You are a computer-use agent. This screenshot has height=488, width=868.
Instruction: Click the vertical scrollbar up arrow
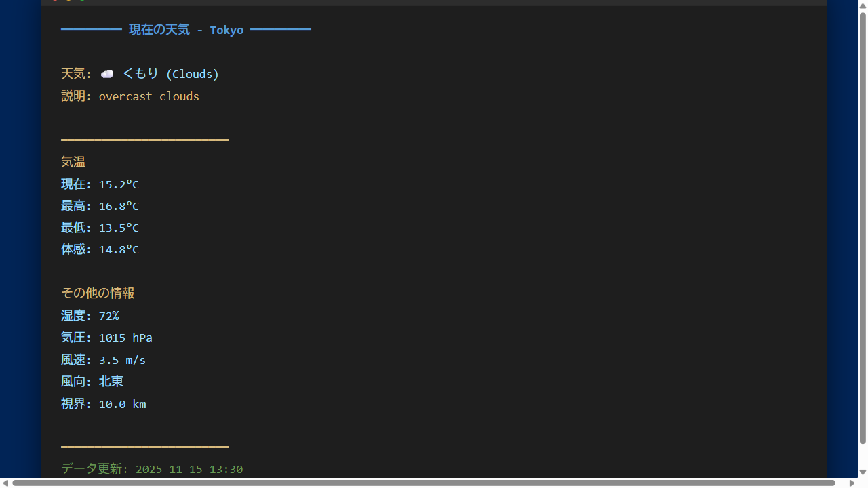863,5
